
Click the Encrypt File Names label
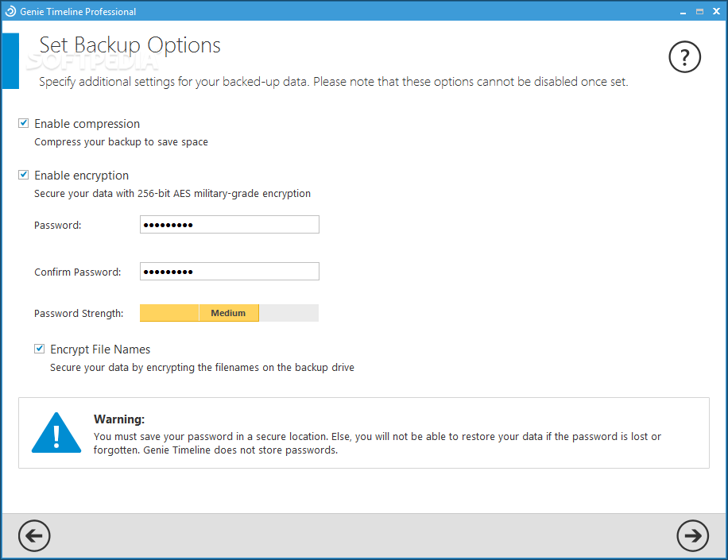pyautogui.click(x=100, y=350)
